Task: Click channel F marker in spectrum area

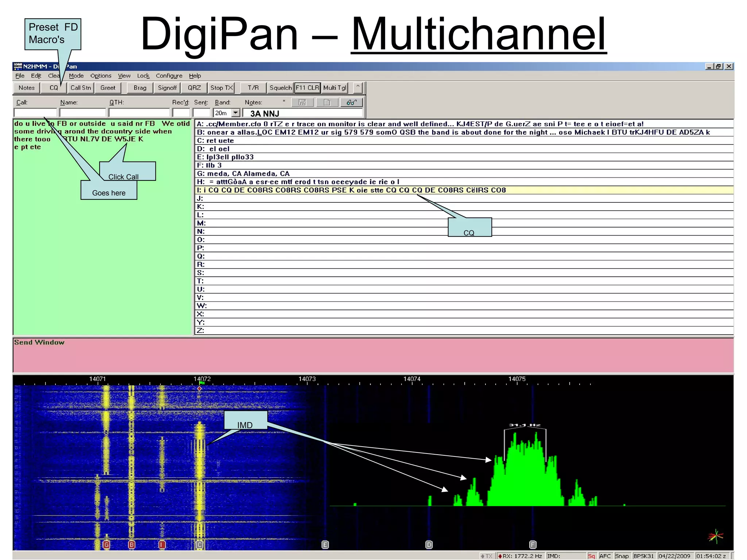Action: [533, 545]
